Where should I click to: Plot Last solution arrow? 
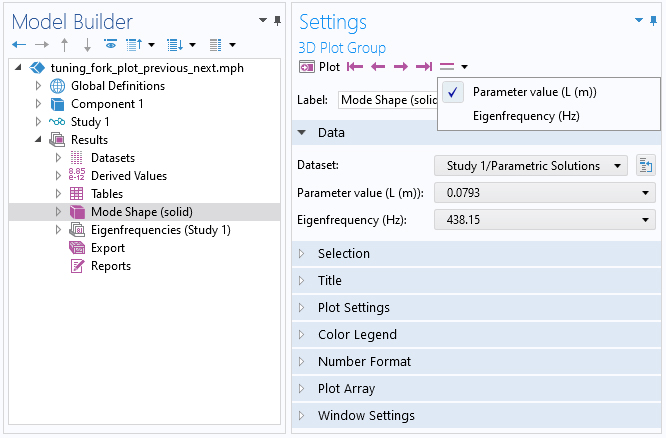(424, 67)
